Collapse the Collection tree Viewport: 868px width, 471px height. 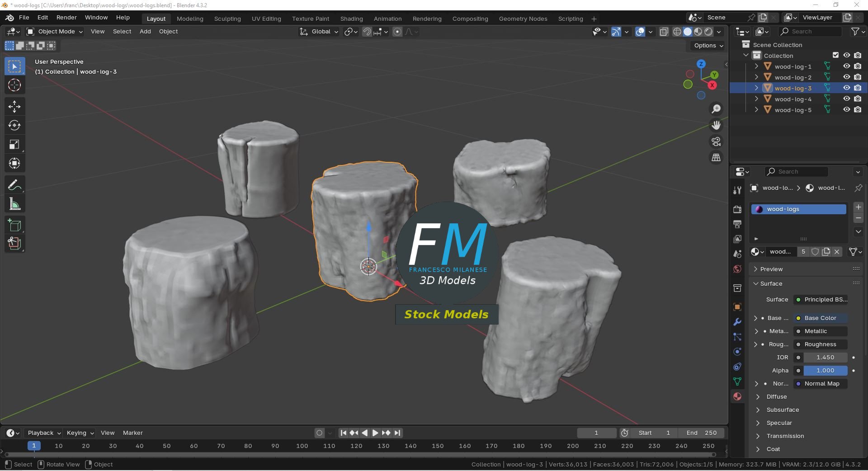(x=745, y=55)
